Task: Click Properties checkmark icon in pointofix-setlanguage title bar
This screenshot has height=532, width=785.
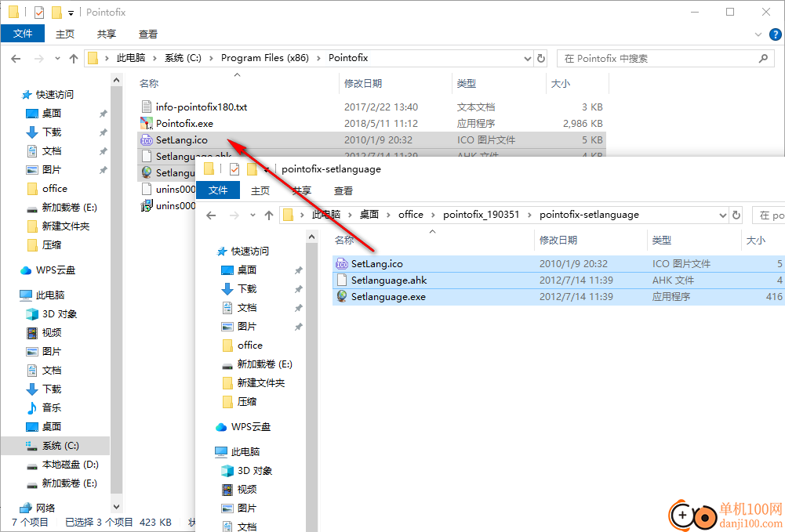Action: pos(234,169)
